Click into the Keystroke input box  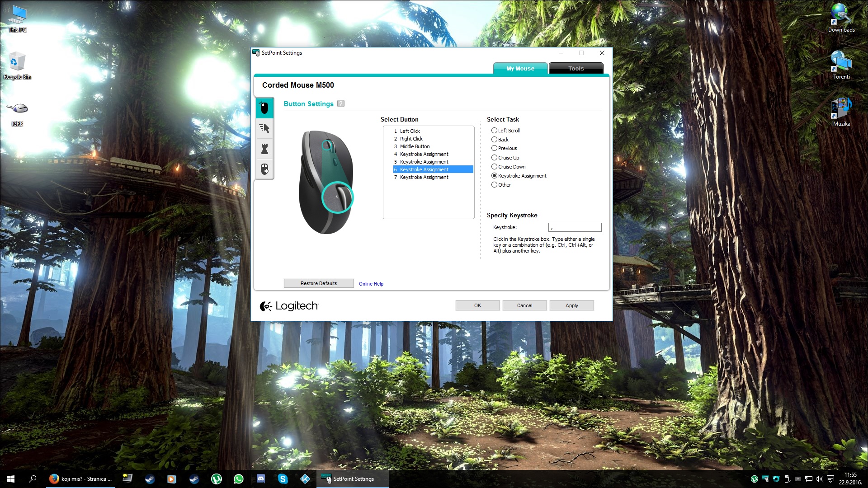(575, 227)
